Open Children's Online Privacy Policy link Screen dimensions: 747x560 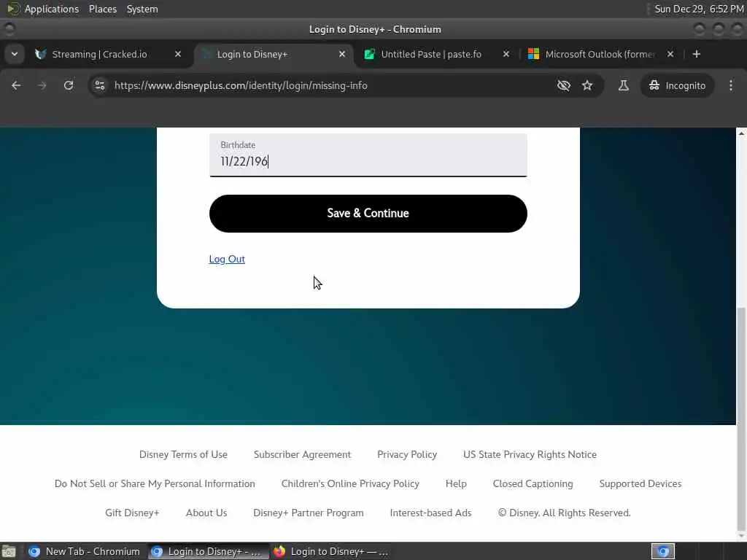coord(350,483)
